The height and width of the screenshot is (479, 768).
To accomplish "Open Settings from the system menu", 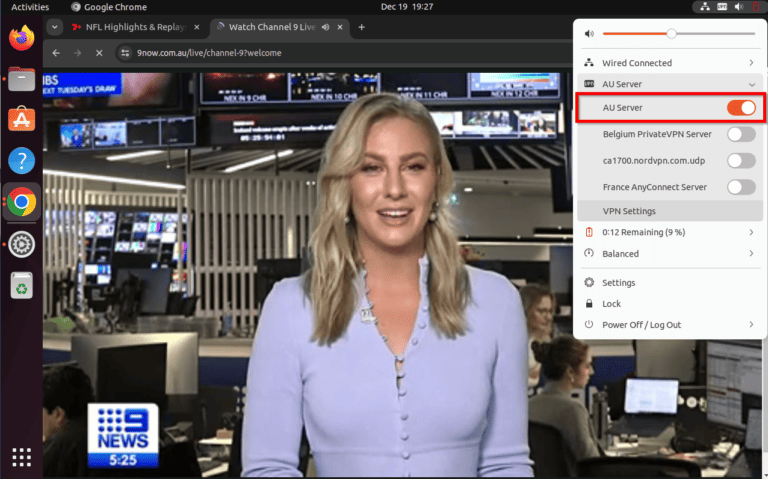I will (x=618, y=283).
